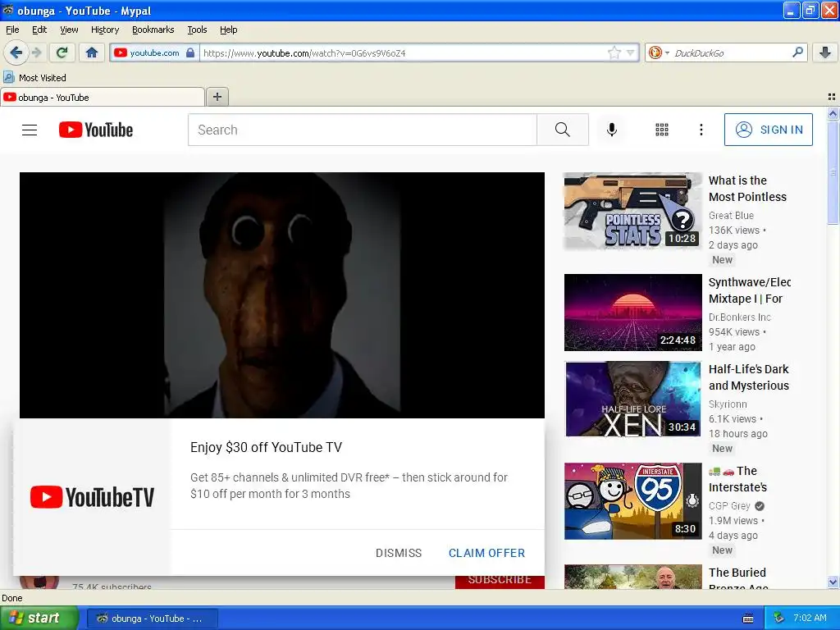Image resolution: width=840 pixels, height=630 pixels.
Task: Go back with the browser Back arrow
Action: click(x=16, y=52)
